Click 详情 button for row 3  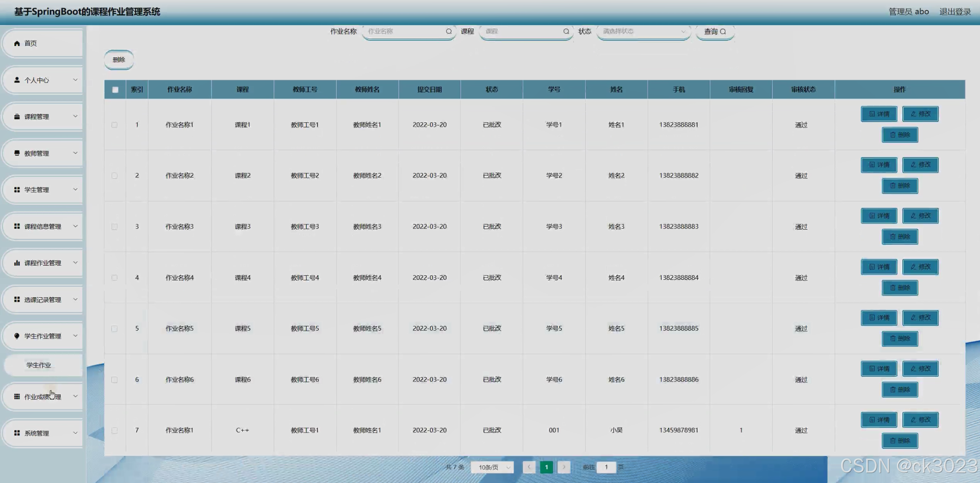878,216
